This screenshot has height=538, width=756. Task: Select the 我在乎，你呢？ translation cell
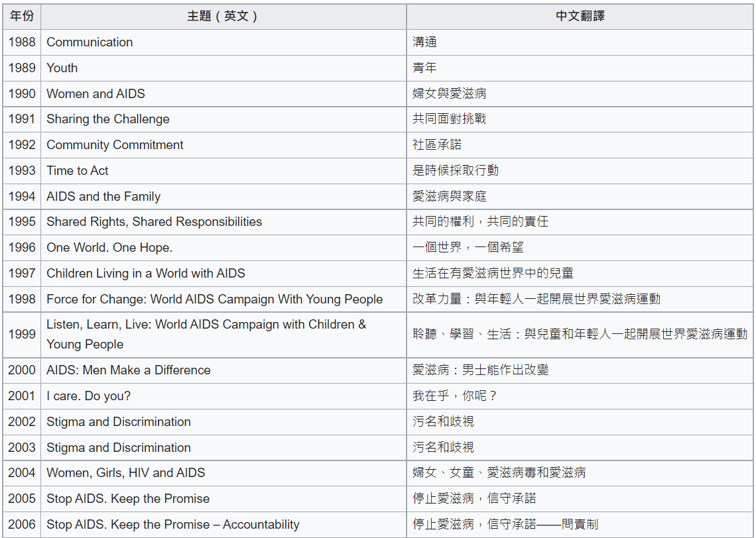click(455, 396)
